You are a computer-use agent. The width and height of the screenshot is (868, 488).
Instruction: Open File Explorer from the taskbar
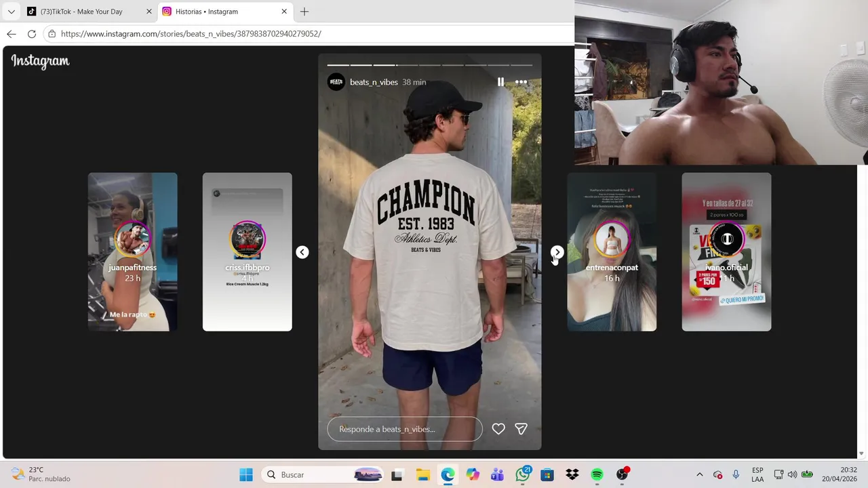coord(422,474)
